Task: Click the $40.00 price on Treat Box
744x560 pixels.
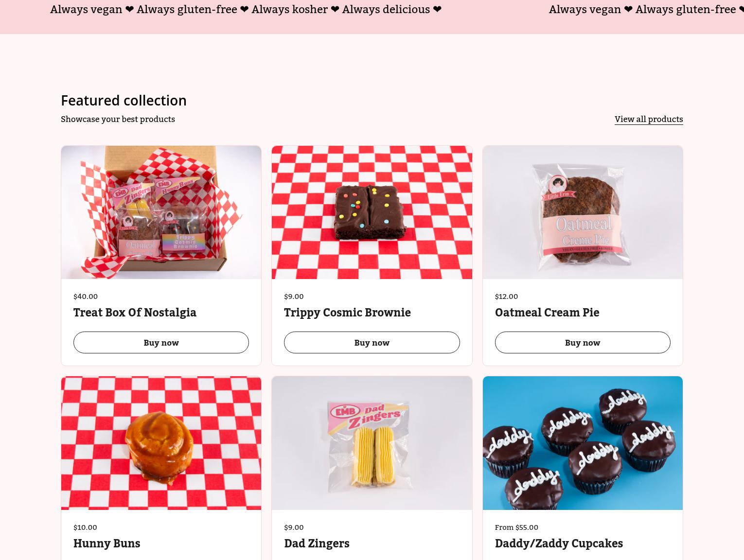Action: [86, 297]
